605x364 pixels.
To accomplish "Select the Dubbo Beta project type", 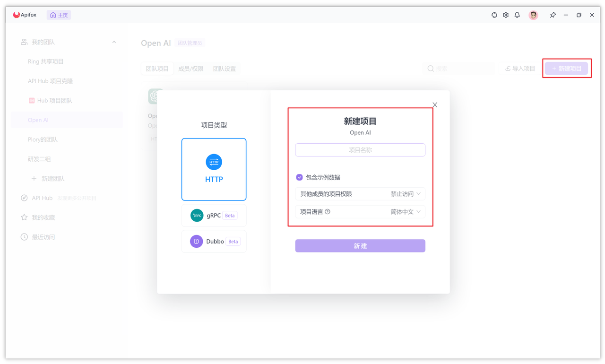I will coord(214,241).
